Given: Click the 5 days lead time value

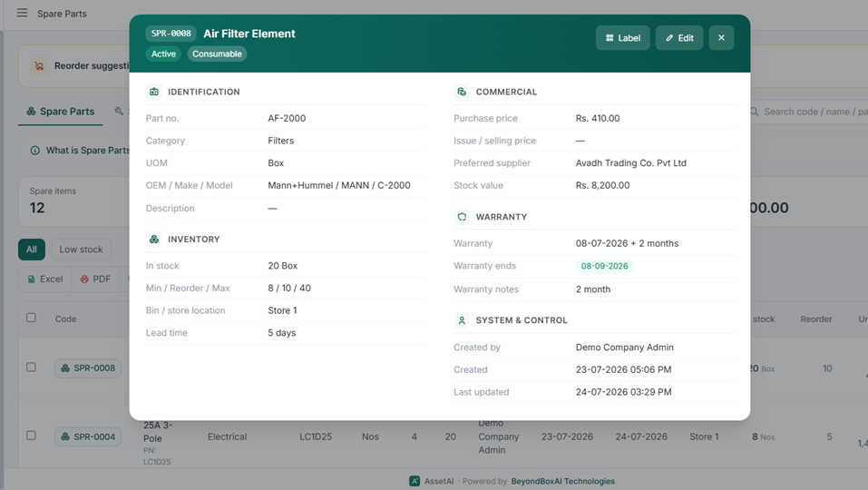Looking at the screenshot, I should tap(282, 333).
